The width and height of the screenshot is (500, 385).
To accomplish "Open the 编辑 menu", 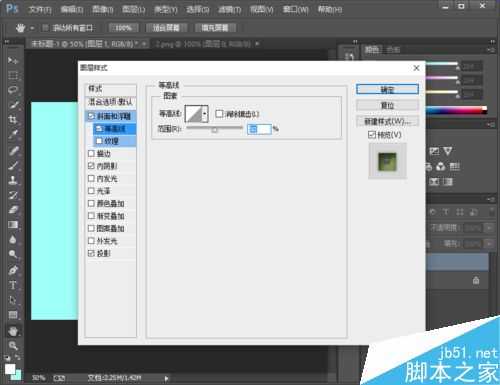I will (72, 9).
